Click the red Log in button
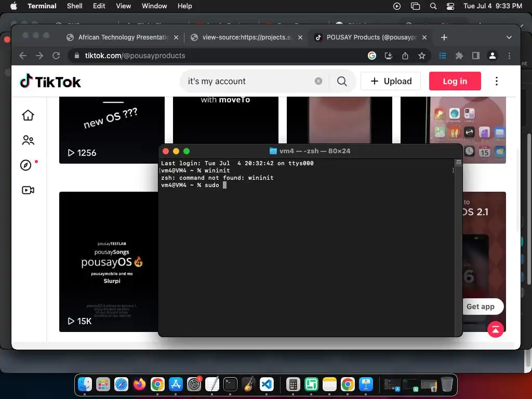 455,81
